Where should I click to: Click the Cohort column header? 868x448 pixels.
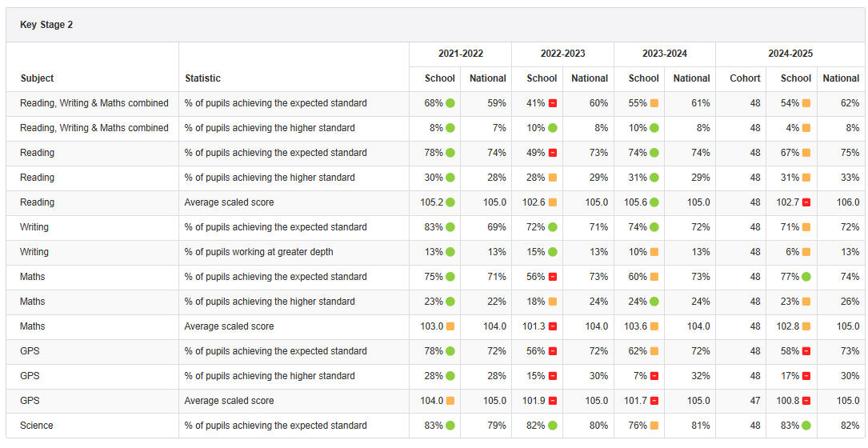745,78
